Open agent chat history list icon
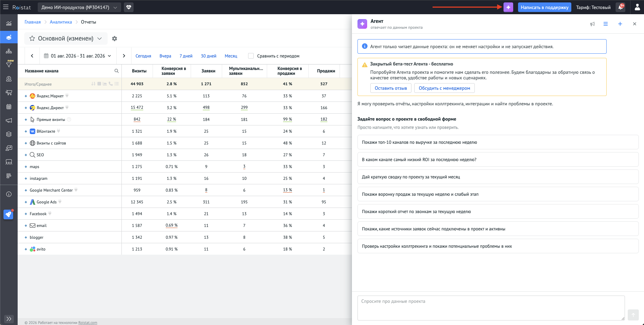 (x=606, y=24)
